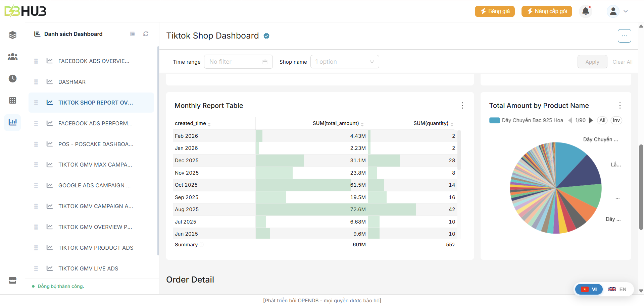
Task: Switch language to EN
Action: [x=617, y=289]
